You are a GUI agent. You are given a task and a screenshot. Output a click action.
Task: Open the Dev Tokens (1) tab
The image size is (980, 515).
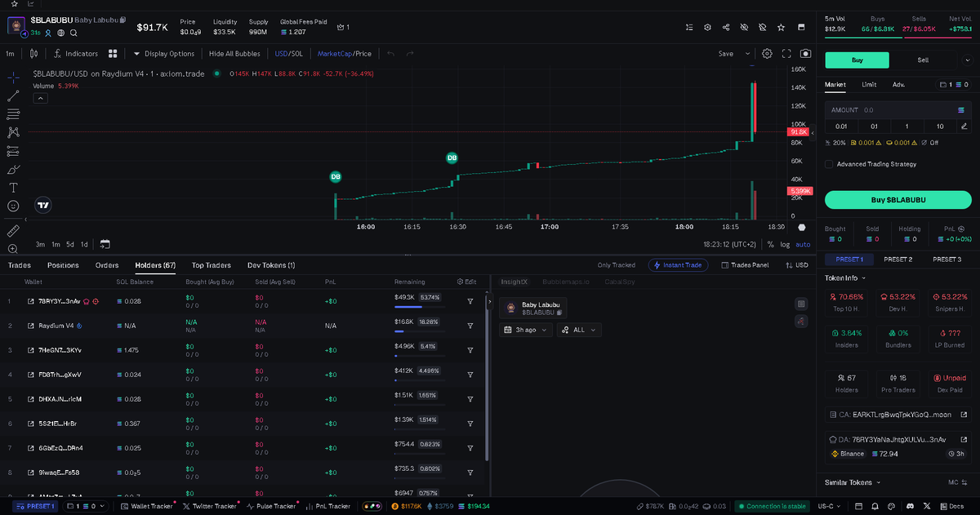[271, 265]
